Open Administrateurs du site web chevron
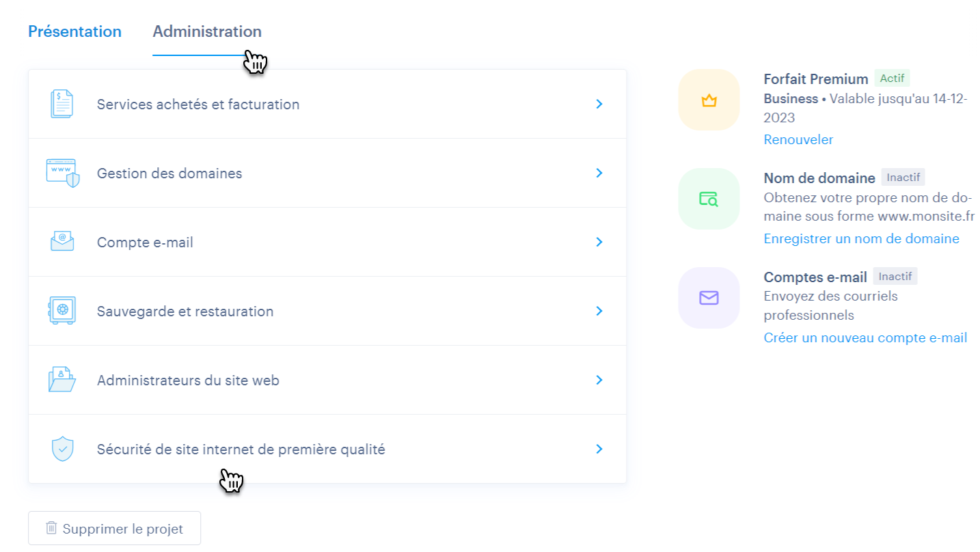The height and width of the screenshot is (552, 980). tap(599, 380)
